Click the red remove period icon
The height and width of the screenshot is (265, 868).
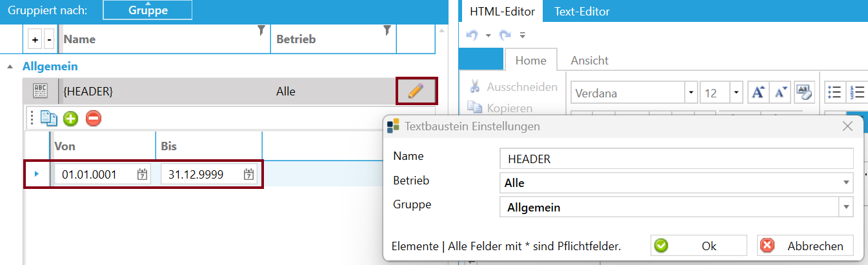tap(94, 118)
